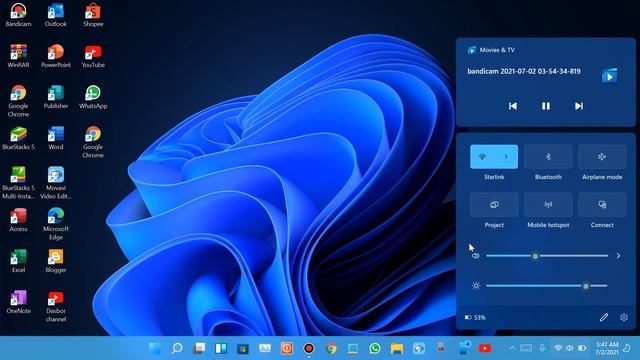Open the Movies & TV app header
This screenshot has height=360, width=640.
point(491,50)
